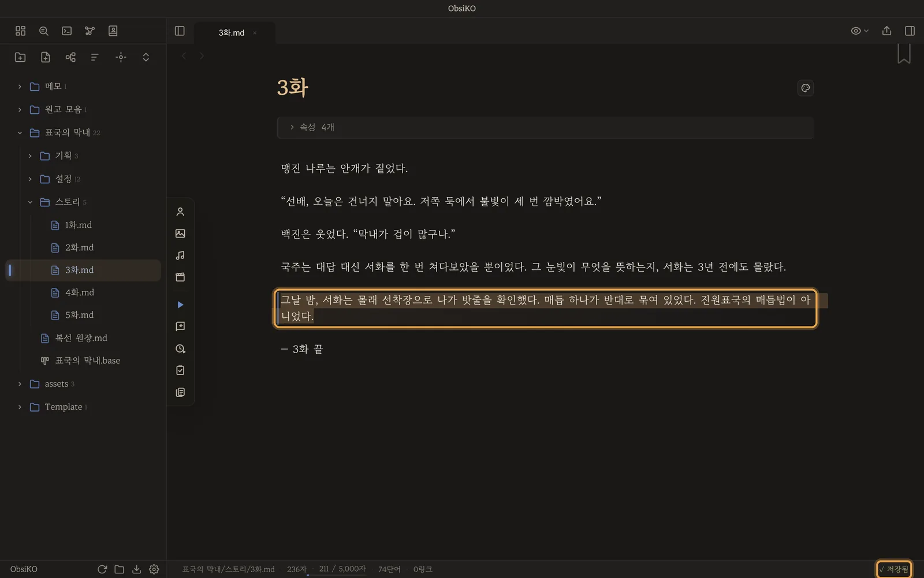Change the file sort order
Image resolution: width=924 pixels, height=578 pixels.
click(x=95, y=57)
